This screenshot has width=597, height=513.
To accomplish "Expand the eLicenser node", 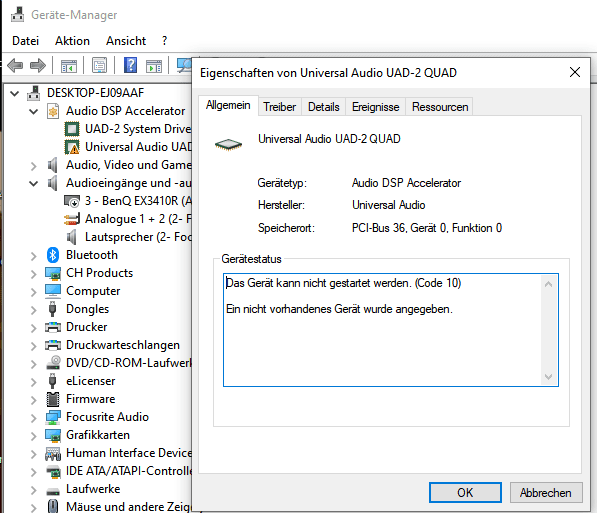I will pyautogui.click(x=34, y=382).
